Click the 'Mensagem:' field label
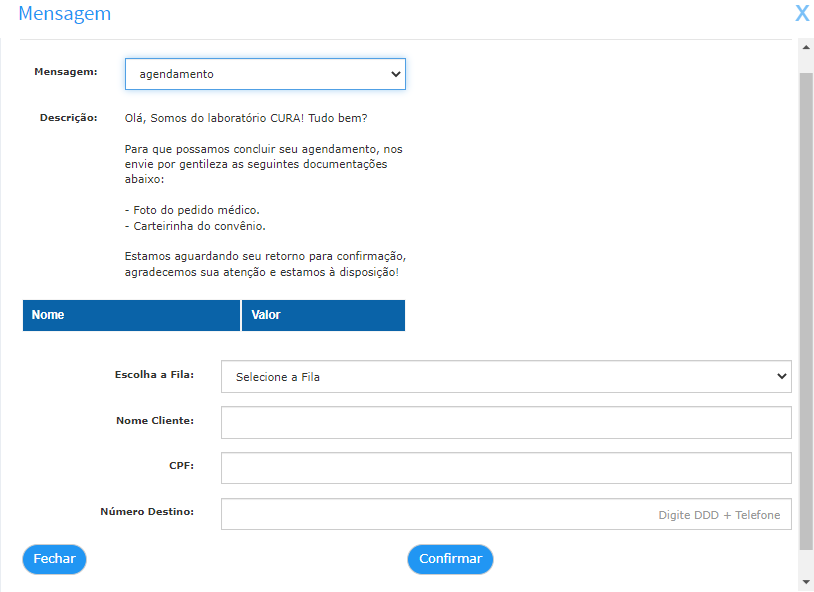The image size is (814, 592). tap(66, 72)
